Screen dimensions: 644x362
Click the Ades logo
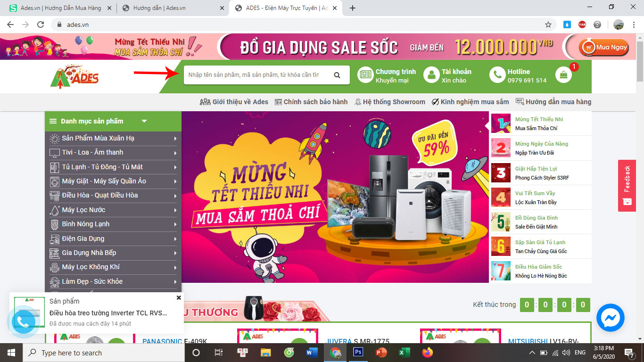pyautogui.click(x=74, y=76)
